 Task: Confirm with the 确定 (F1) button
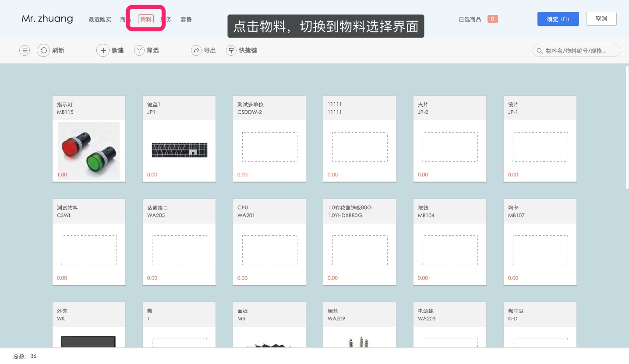click(558, 19)
